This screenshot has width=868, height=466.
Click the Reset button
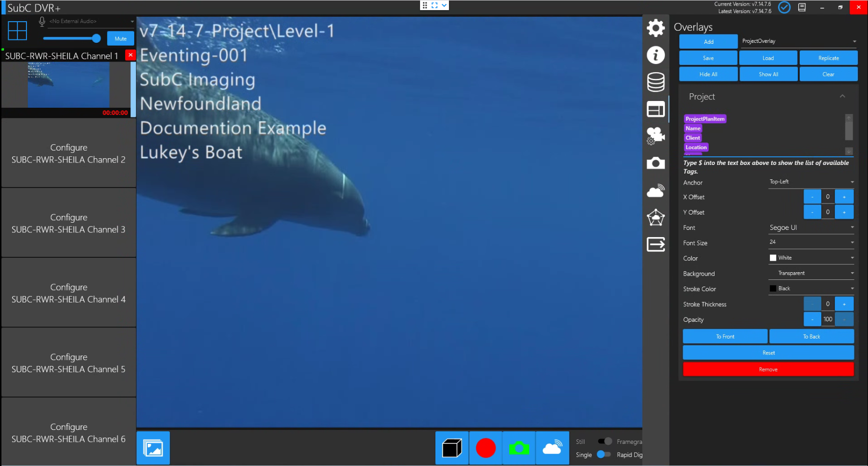tap(768, 353)
